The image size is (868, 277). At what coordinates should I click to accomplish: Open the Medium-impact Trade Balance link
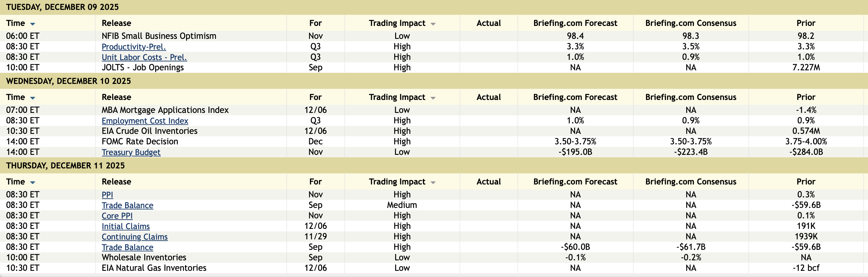click(x=128, y=205)
